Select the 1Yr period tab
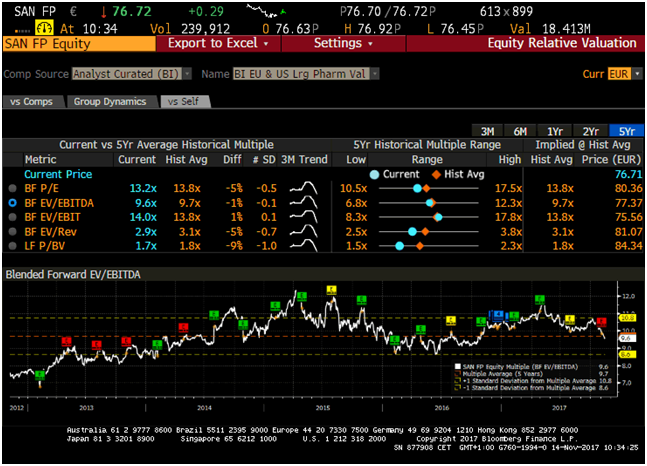 click(555, 131)
